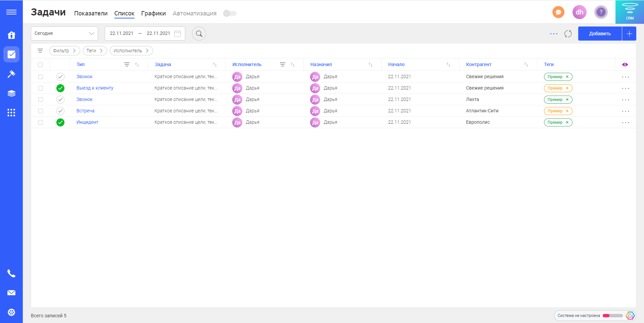Viewport: 644px width, 323px height.
Task: Click the Система не настроена progress indicator
Action: coord(595,316)
